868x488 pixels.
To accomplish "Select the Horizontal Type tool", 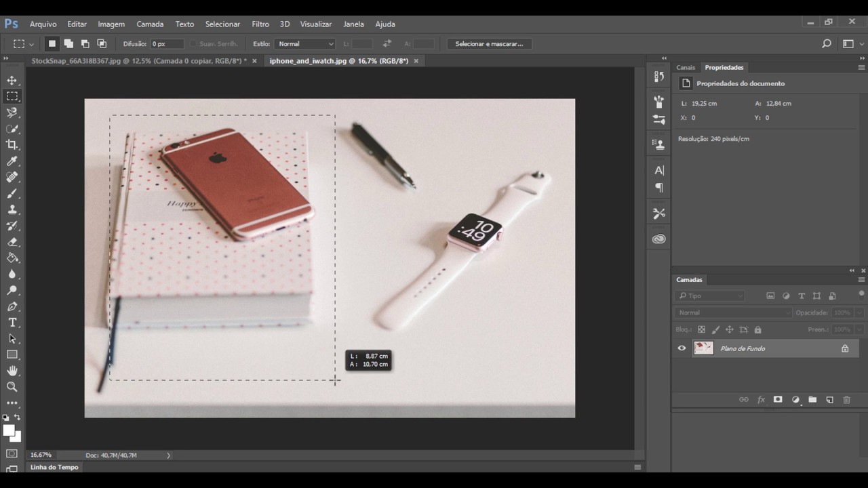I will (12, 323).
